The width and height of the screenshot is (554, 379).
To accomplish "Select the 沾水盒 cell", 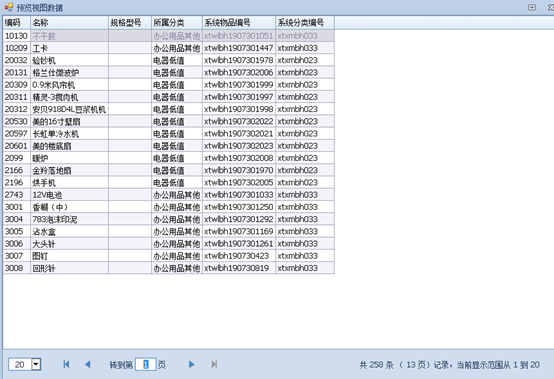I will click(x=69, y=231).
